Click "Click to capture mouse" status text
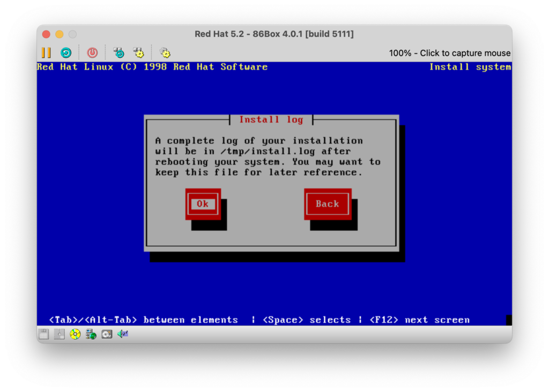The width and height of the screenshot is (549, 392). click(x=465, y=53)
